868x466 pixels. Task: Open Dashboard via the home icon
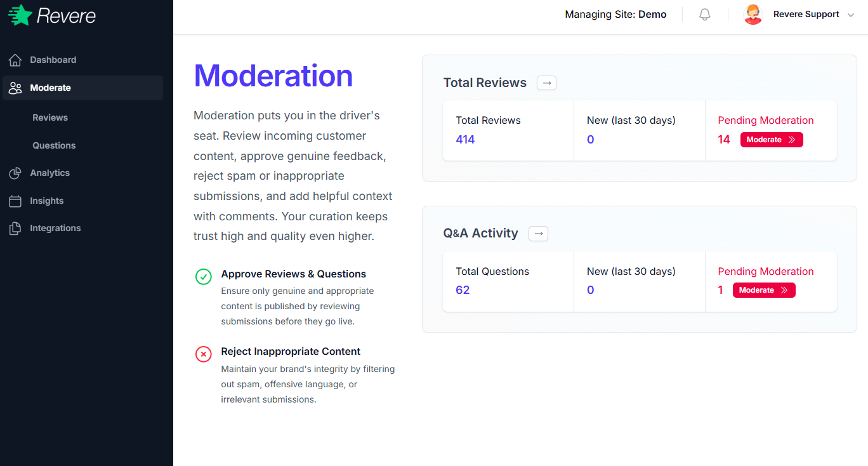click(14, 59)
